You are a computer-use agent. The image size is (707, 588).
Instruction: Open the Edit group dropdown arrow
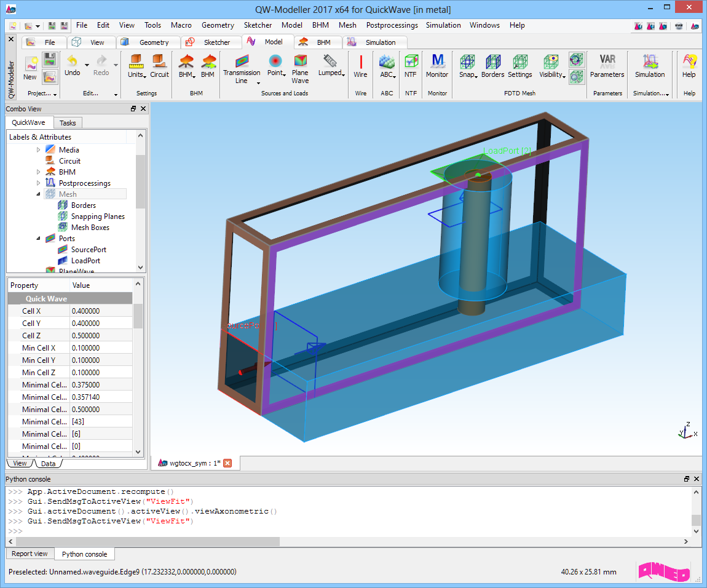[x=116, y=94]
